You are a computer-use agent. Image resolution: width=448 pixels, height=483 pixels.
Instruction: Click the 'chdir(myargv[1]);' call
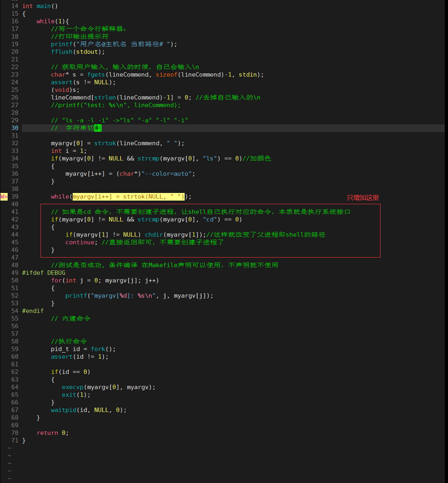[175, 235]
